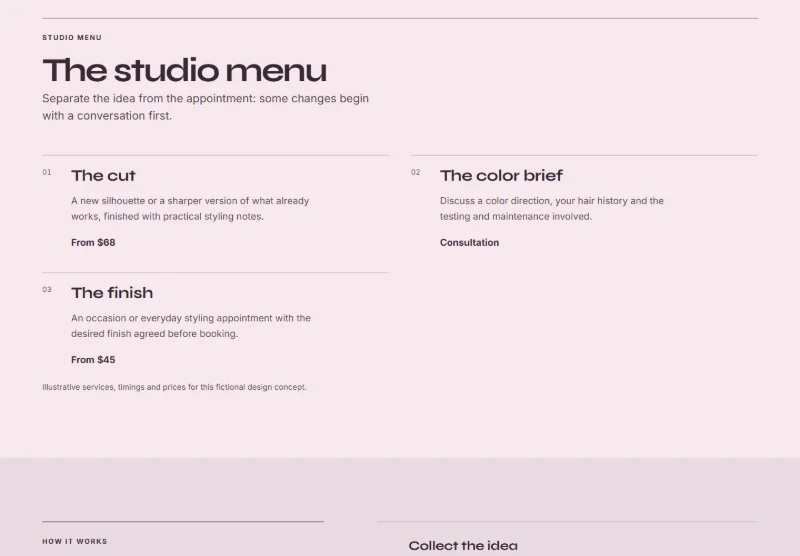This screenshot has height=556, width=800.
Task: Select 'The cut' service title
Action: point(103,175)
